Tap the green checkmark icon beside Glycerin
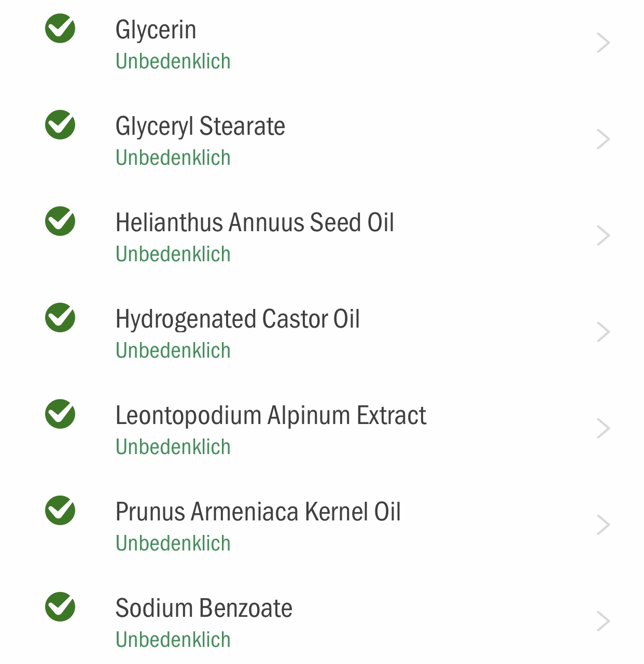 coord(60,29)
